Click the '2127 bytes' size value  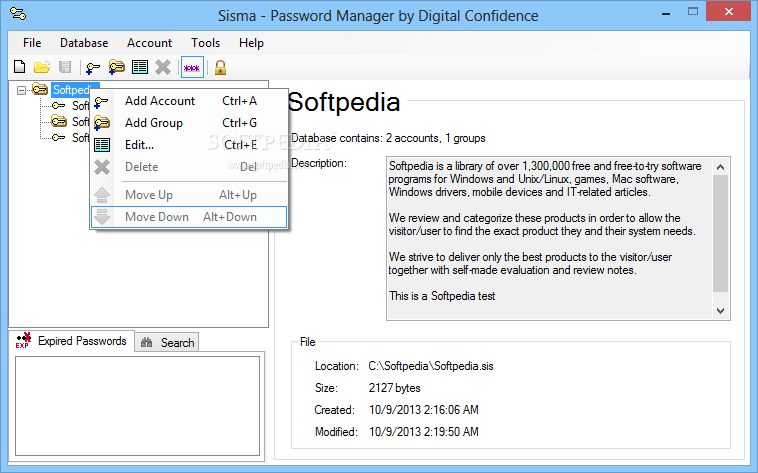coord(394,388)
